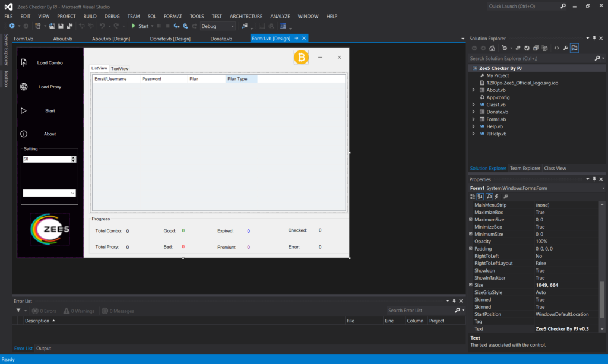Click the green Start debugging play icon
Viewport: 608px width, 364px height.
134,26
